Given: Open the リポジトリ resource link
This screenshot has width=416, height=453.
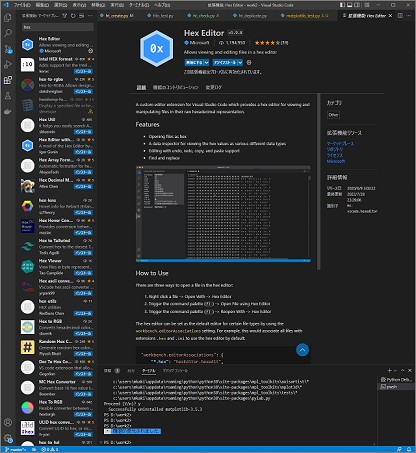Looking at the screenshot, I should tap(335, 149).
